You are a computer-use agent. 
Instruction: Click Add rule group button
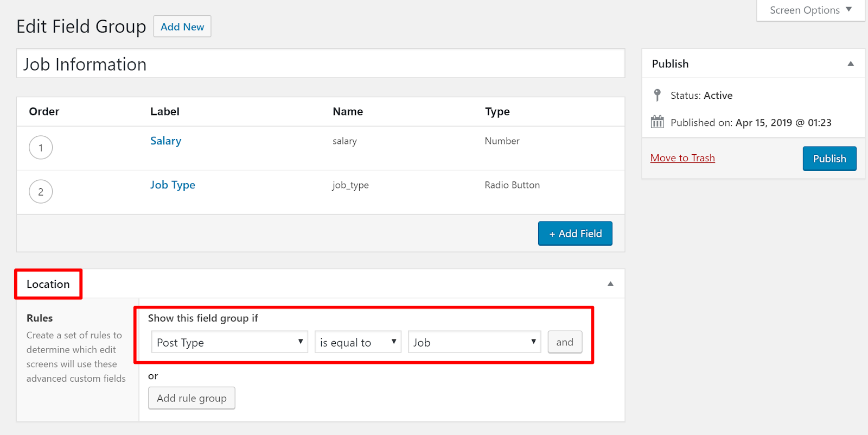click(192, 398)
